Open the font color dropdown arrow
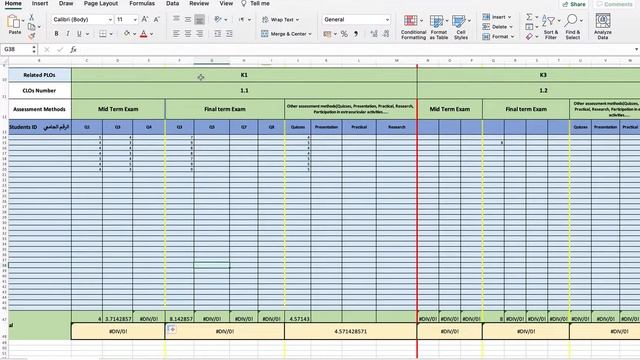 152,34
